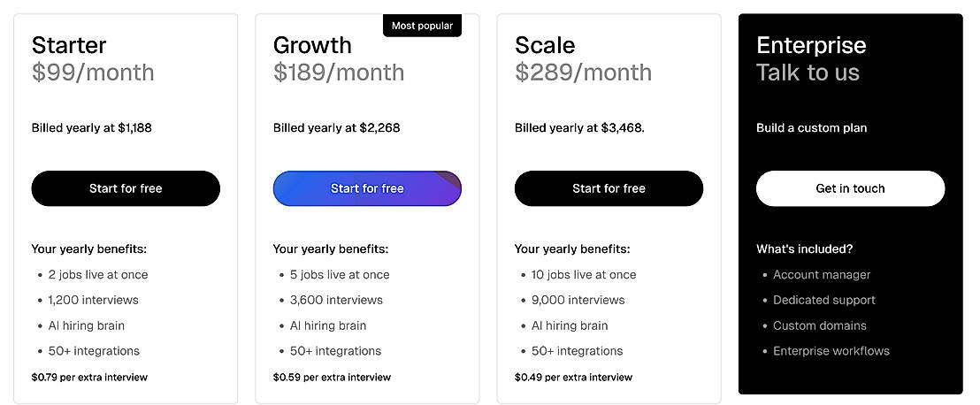
Task: Click the Account manager list item
Action: 822,274
